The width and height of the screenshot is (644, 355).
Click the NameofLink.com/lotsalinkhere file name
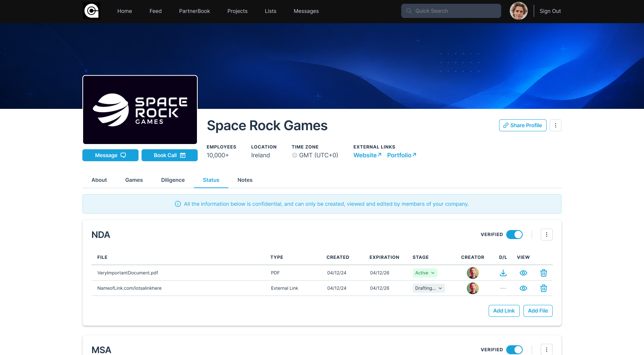pyautogui.click(x=130, y=288)
